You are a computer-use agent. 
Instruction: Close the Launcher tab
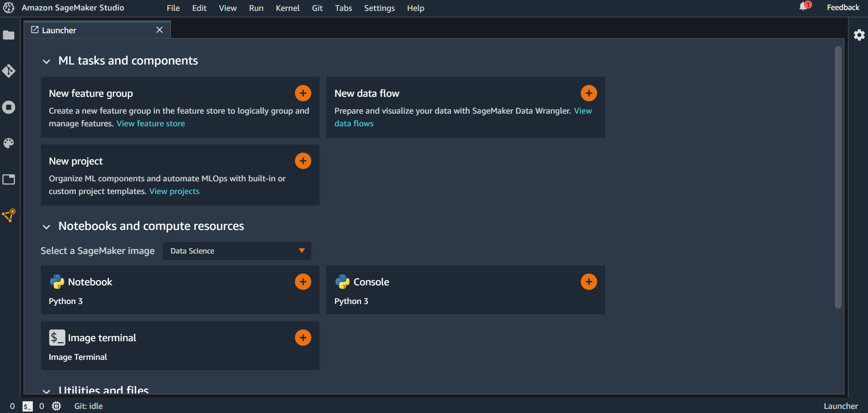[160, 30]
